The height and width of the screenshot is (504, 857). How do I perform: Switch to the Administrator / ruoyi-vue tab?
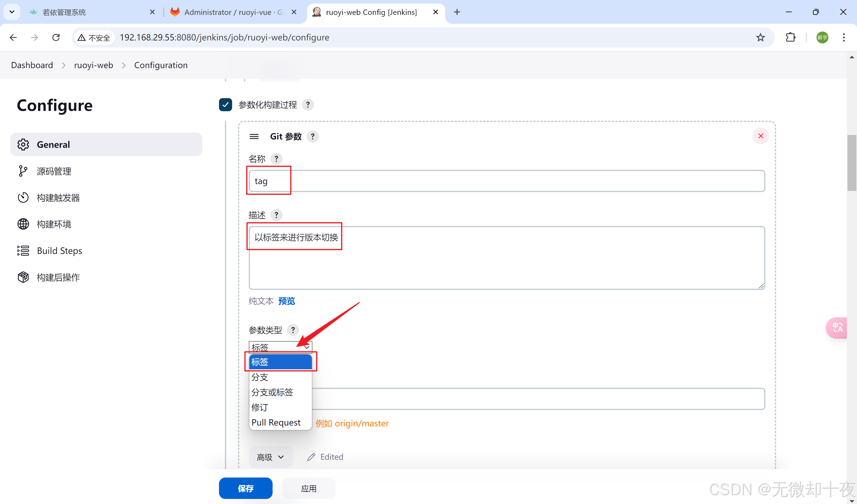pyautogui.click(x=233, y=12)
